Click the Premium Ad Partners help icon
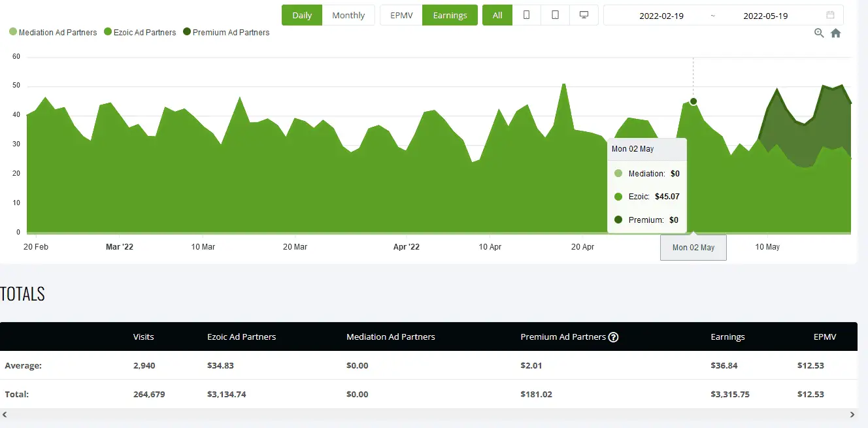 click(613, 337)
